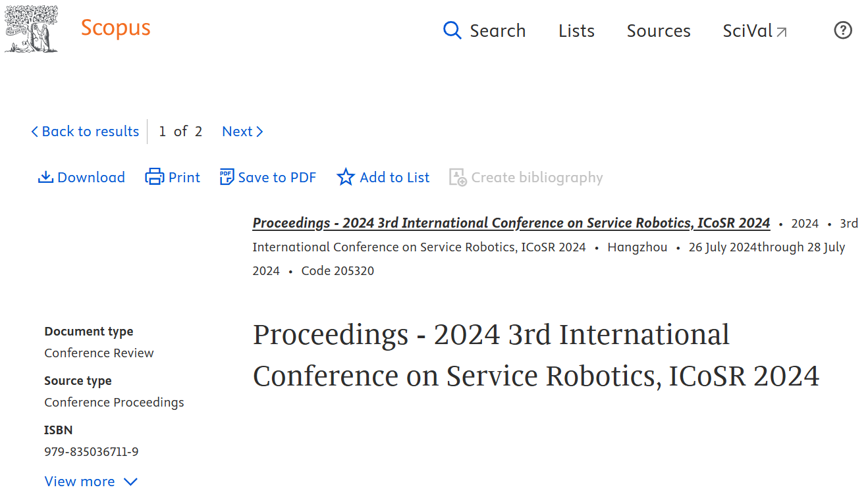The image size is (868, 502).
Task: Expand View more document details
Action: tap(91, 482)
